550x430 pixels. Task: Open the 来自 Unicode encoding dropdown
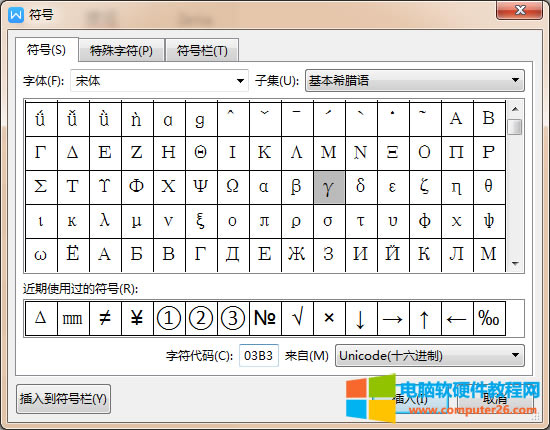coord(430,356)
